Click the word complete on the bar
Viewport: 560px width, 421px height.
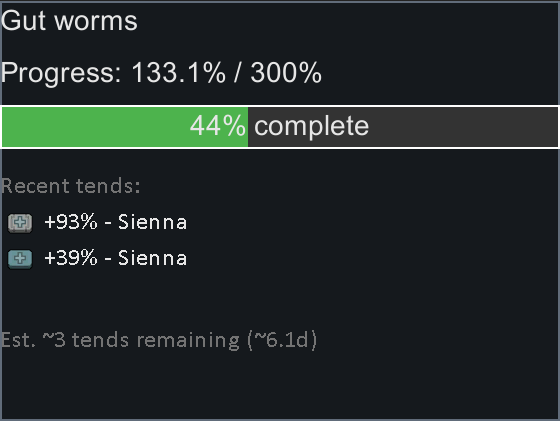pos(311,126)
